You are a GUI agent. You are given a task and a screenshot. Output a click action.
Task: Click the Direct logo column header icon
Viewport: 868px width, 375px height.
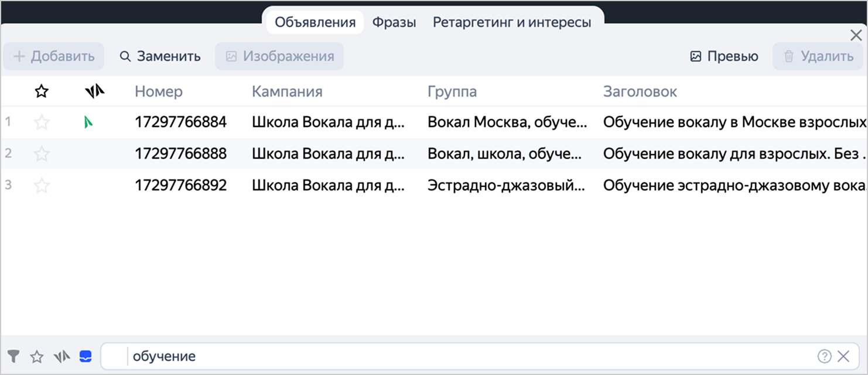[94, 91]
